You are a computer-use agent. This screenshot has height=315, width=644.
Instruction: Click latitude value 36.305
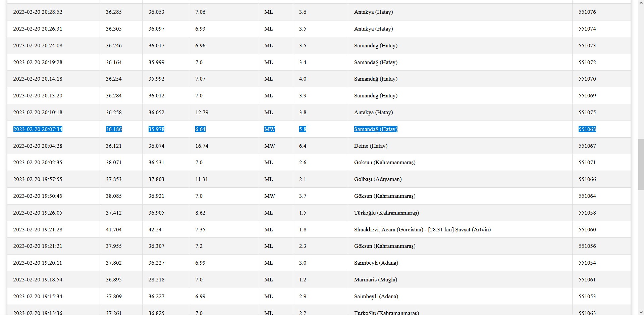114,29
